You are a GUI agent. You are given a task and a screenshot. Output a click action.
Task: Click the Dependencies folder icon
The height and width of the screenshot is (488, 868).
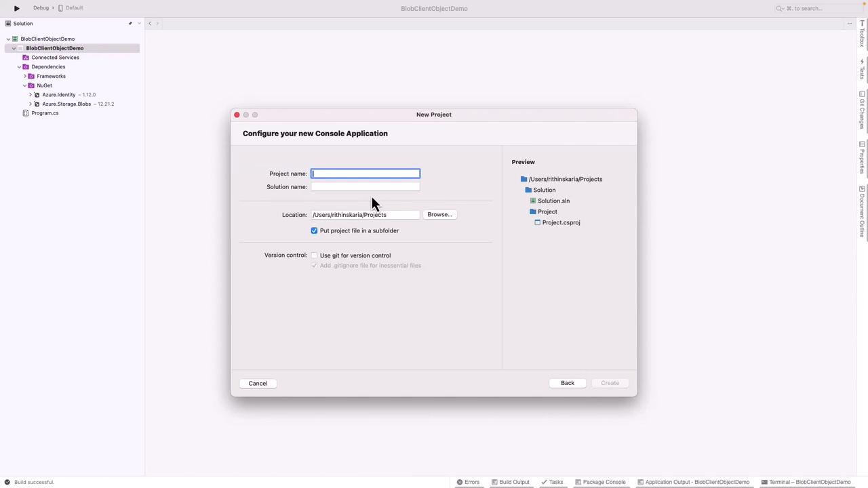pyautogui.click(x=26, y=67)
